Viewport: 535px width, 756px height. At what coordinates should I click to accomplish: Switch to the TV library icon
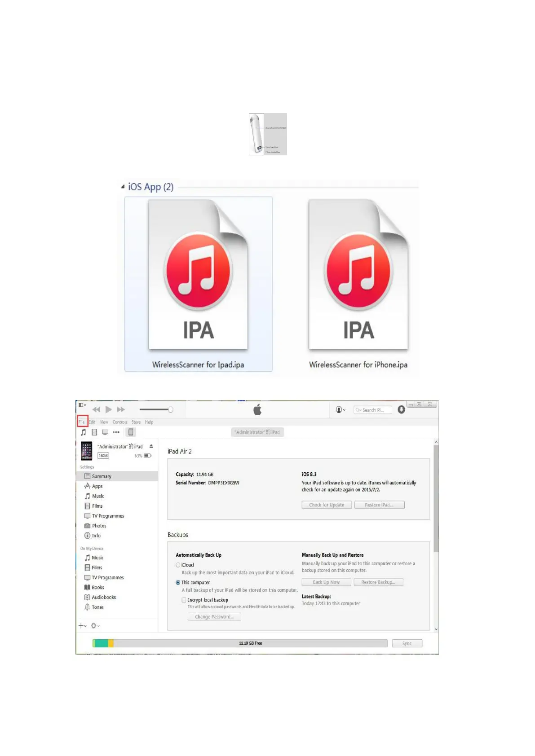point(105,432)
